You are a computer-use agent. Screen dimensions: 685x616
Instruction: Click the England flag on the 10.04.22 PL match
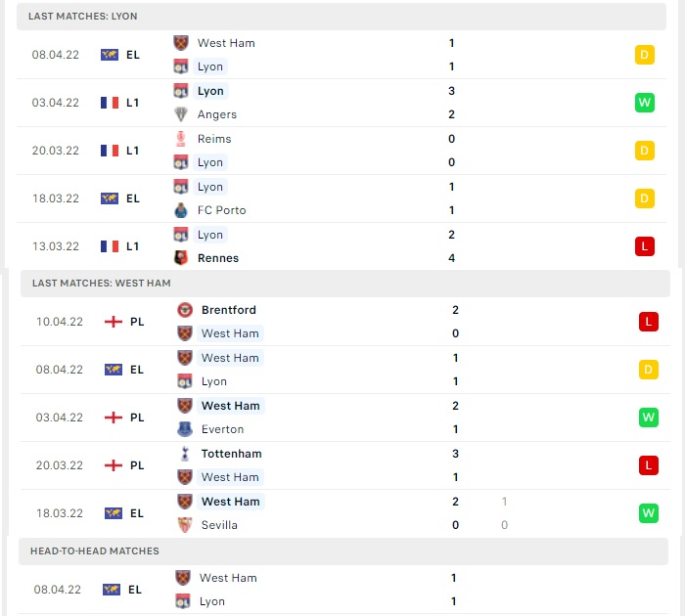pos(114,322)
